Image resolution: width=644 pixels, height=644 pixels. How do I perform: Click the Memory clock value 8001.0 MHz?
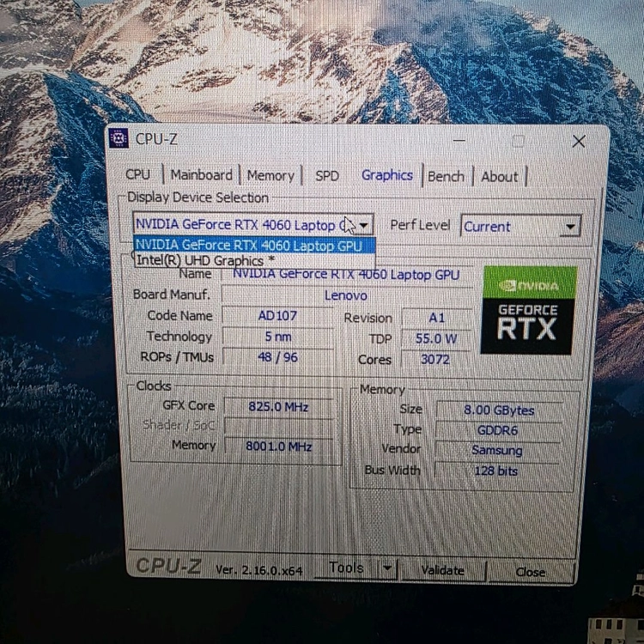click(x=279, y=447)
